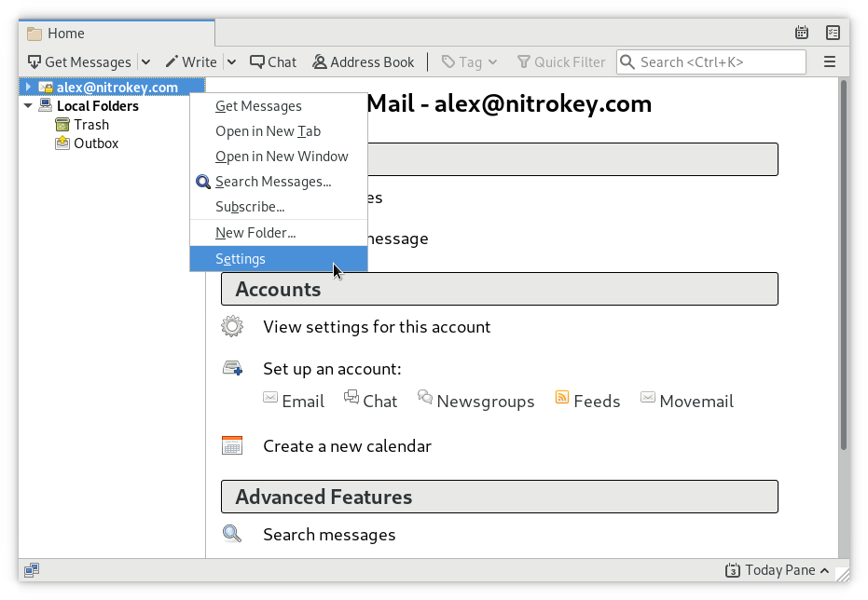Screen dimensions: 868x600
Task: Expand the alex@nitrokey.com account tree
Action: (28, 87)
